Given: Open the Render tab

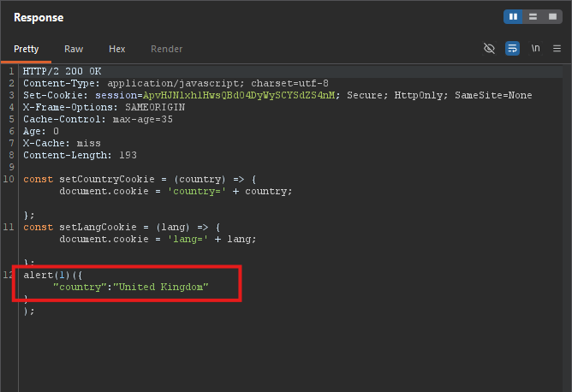Looking at the screenshot, I should pyautogui.click(x=167, y=49).
